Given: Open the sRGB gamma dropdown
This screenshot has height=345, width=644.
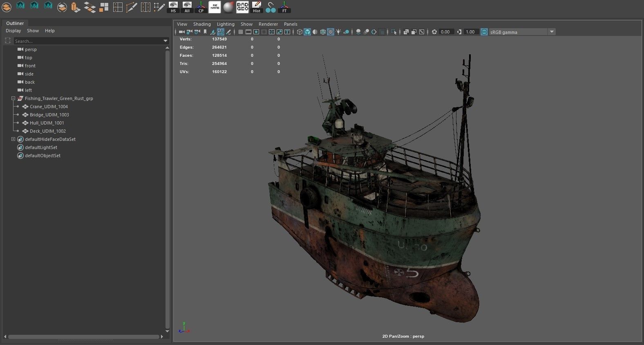Looking at the screenshot, I should click(552, 32).
